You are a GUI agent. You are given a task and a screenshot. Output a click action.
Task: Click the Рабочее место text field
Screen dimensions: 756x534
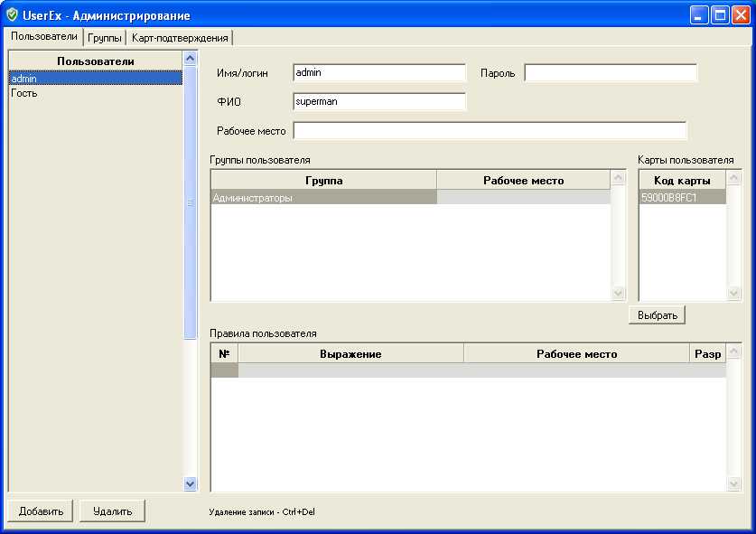coord(489,131)
